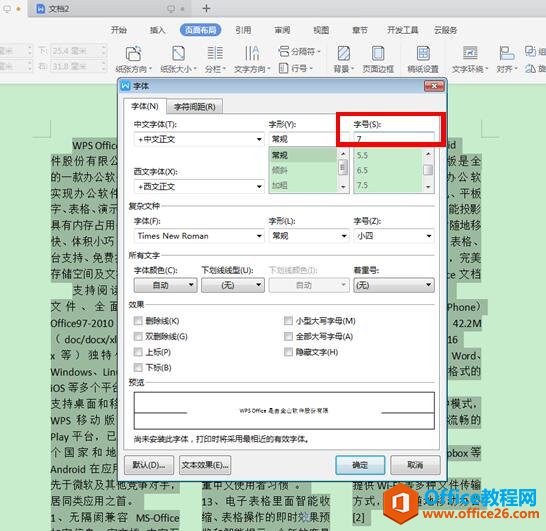Click the WPS document icon on 文档2 tab
The height and width of the screenshot is (531, 546).
(x=41, y=9)
